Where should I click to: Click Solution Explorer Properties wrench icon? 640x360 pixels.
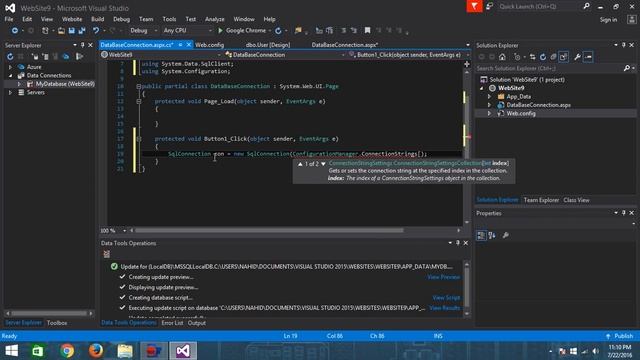577,57
